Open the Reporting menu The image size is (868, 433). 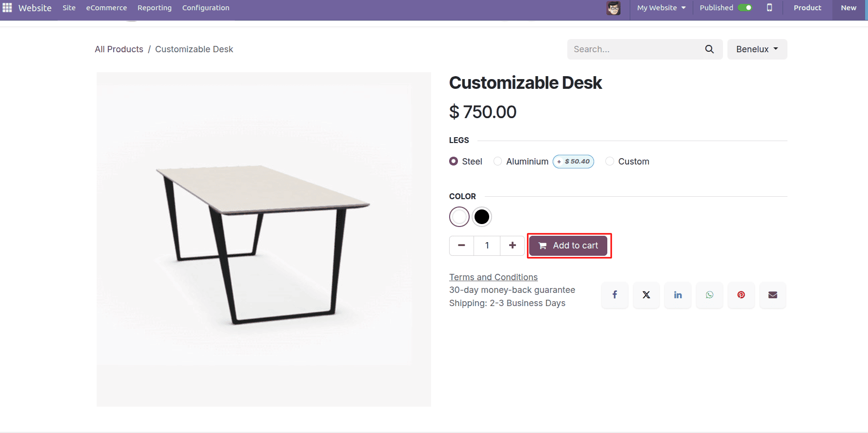coord(154,8)
